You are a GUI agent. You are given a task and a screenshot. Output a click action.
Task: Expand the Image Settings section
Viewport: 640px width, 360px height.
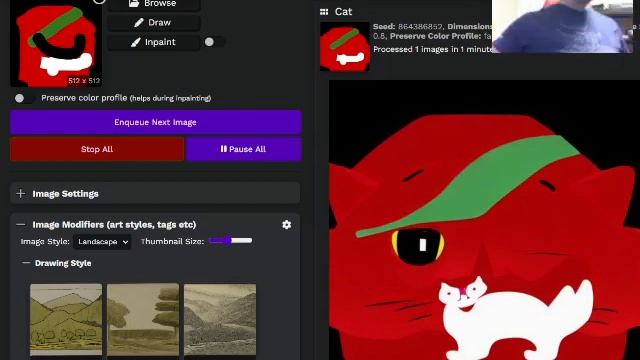click(155, 193)
